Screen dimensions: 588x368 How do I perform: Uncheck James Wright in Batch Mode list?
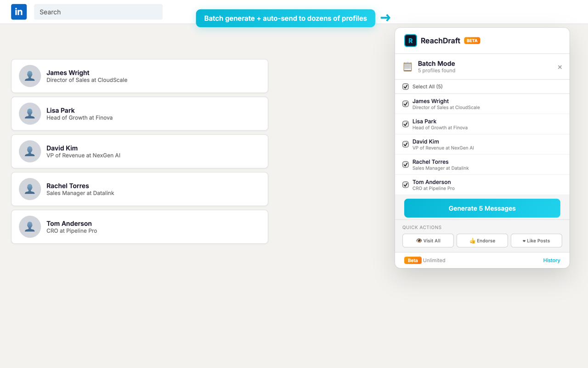click(406, 104)
